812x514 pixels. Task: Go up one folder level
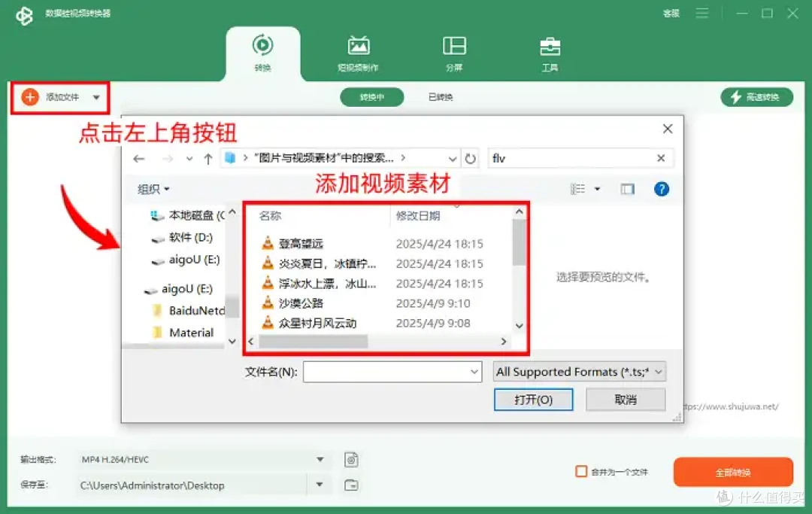pos(208,159)
